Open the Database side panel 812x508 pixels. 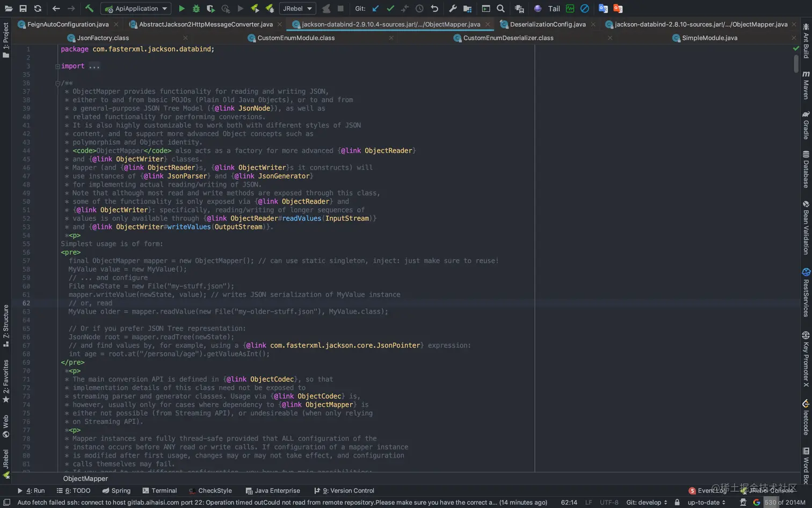[x=806, y=169]
